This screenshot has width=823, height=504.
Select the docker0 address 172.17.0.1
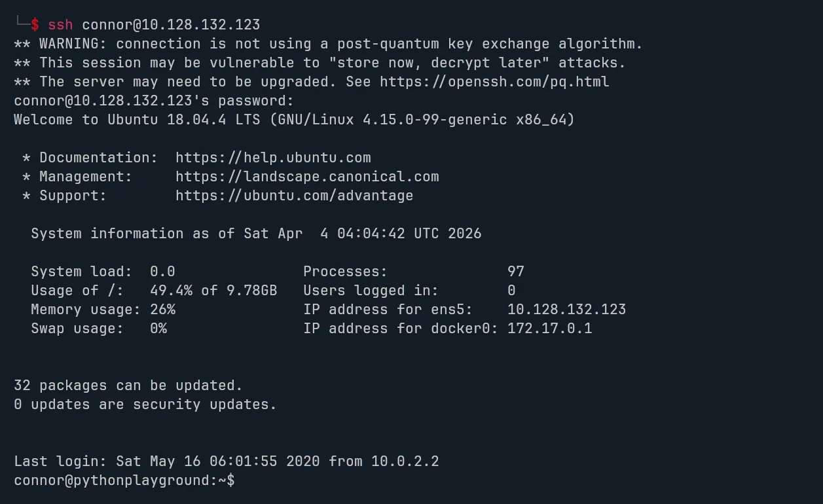[549, 329]
